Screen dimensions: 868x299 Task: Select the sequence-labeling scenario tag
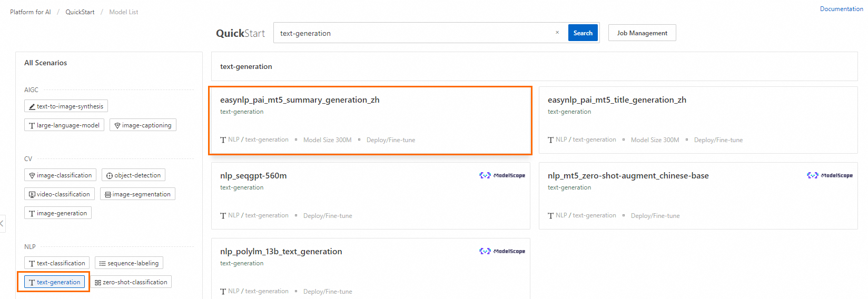129,263
